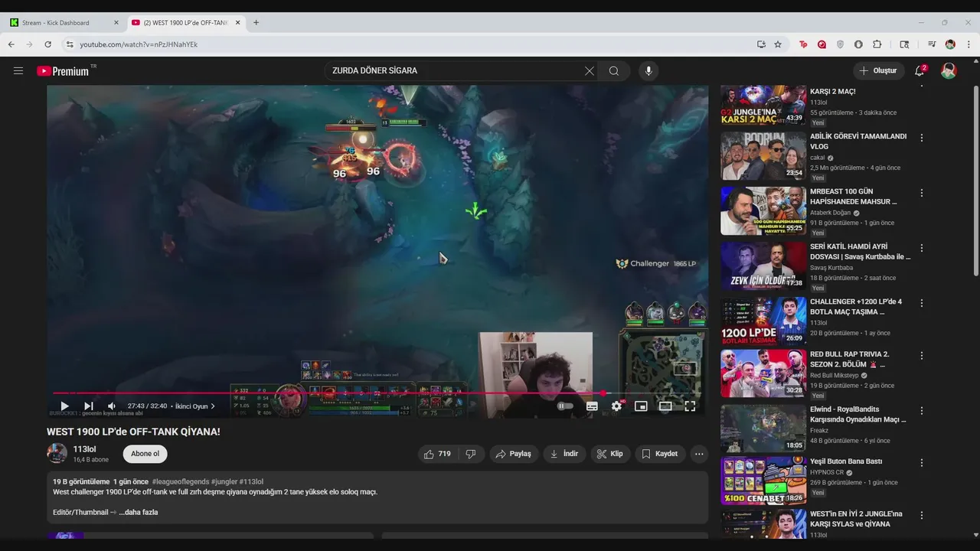This screenshot has width=980, height=551.
Task: Share video with Paylaş
Action: coord(513,454)
